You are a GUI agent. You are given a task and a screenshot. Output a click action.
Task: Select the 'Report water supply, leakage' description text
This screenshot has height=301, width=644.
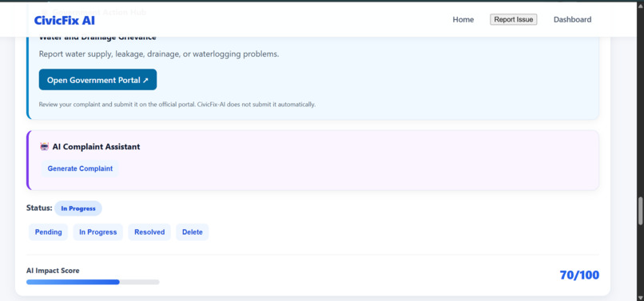tap(159, 54)
